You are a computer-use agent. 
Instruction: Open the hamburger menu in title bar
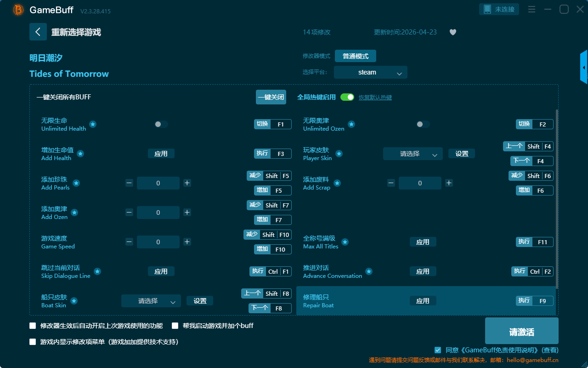[531, 9]
